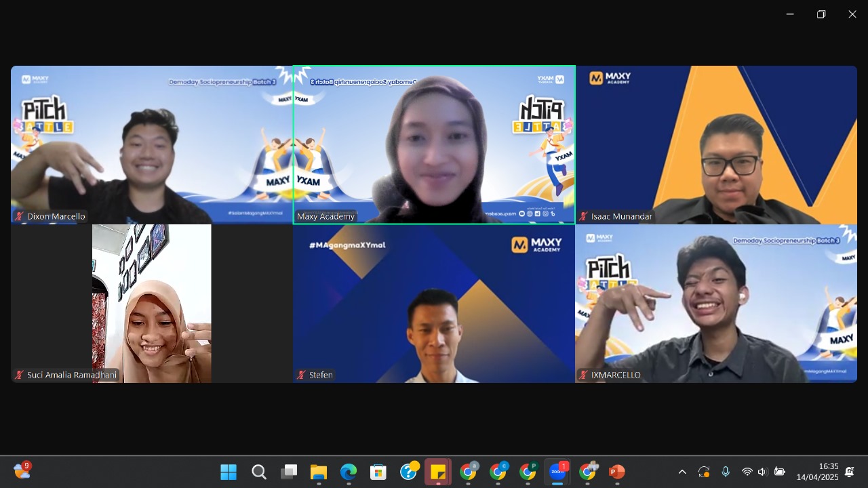This screenshot has width=868, height=488.
Task: Minimize the Zoom meeting window
Action: tap(790, 14)
